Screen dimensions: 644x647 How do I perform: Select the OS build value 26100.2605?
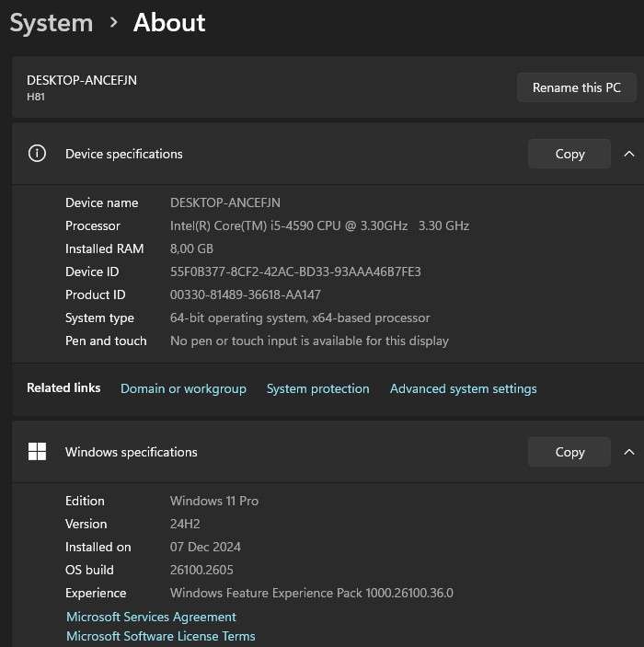coord(201,570)
